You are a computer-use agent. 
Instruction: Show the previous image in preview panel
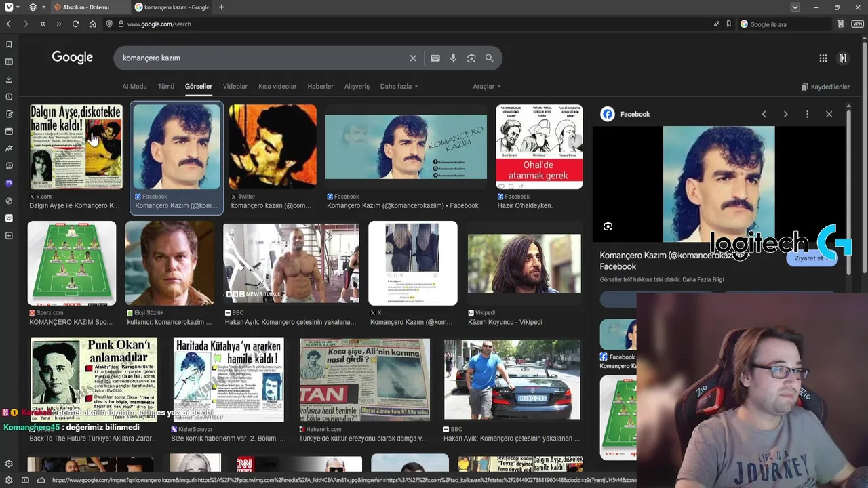click(764, 114)
